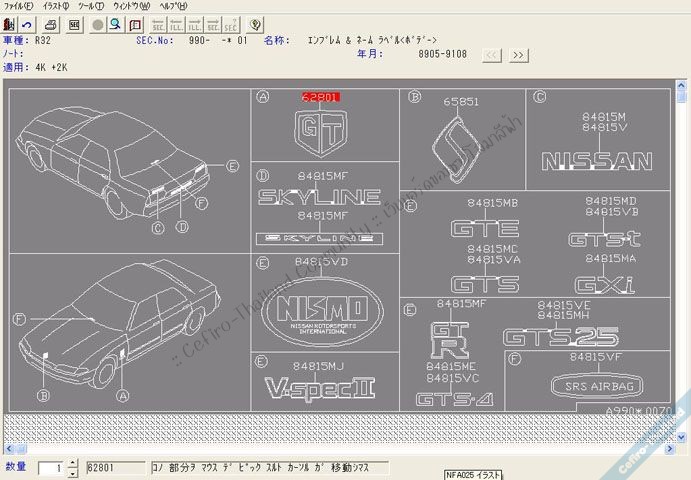The height and width of the screenshot is (480, 691).
Task: Click the lightbulb help icon
Action: pyautogui.click(x=256, y=24)
